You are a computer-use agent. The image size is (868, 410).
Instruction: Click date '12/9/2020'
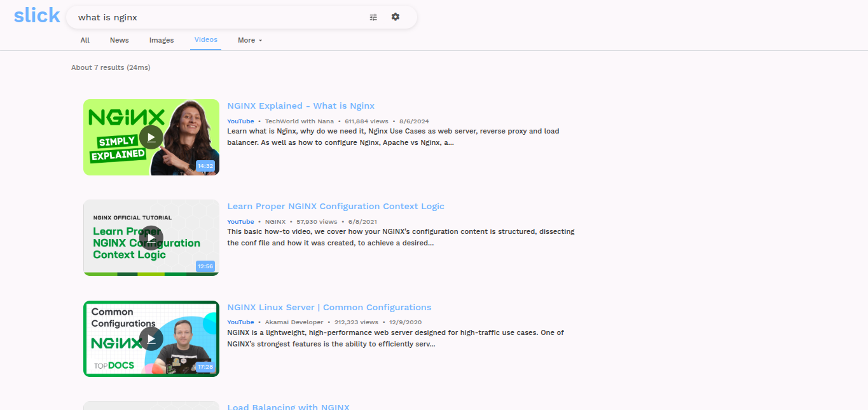[405, 322]
